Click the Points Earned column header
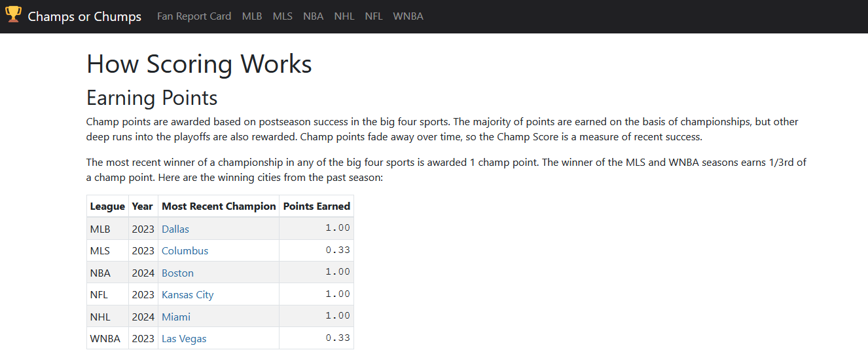Screen dimensions: 868x352 click(x=317, y=206)
